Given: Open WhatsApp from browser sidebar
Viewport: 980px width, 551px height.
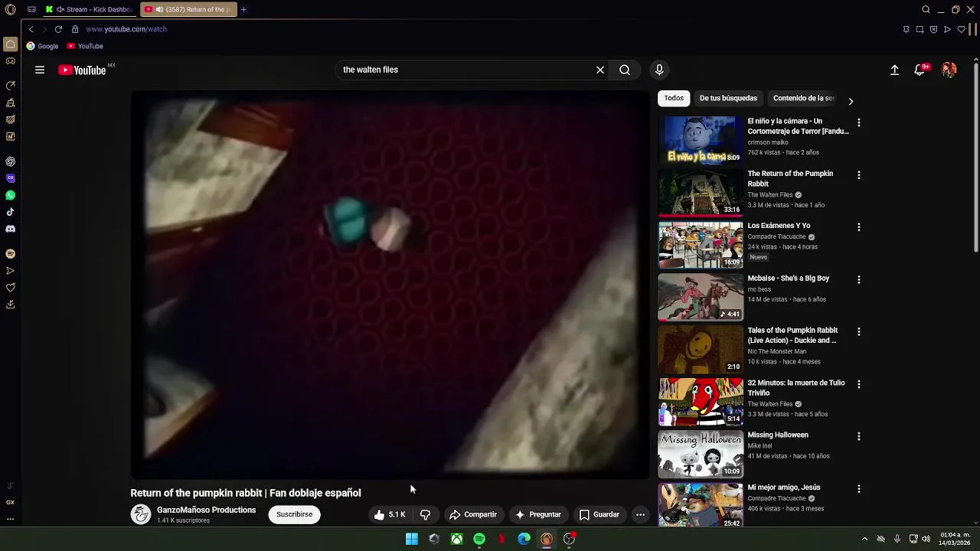Looking at the screenshot, I should pos(11,195).
